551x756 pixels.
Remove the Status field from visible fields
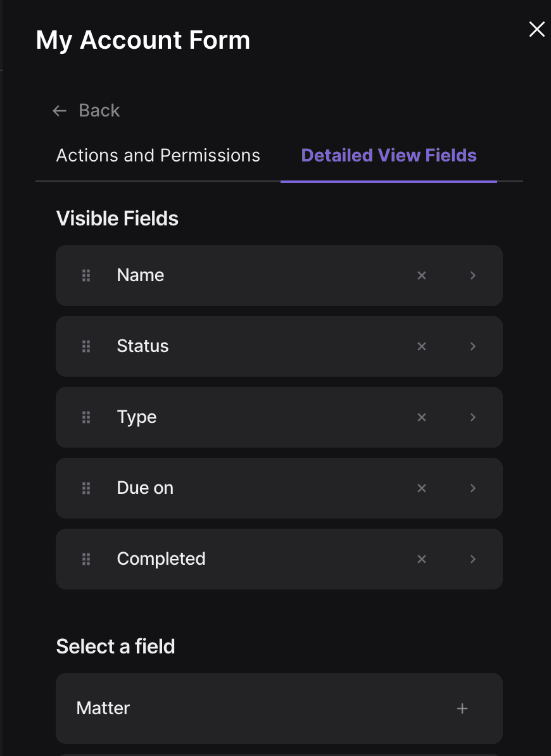[x=421, y=346]
